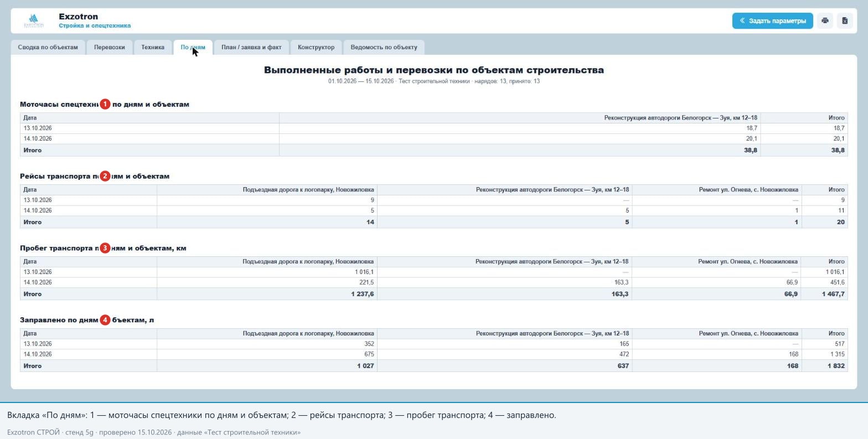
Task: Click the mileage value «451,6»
Action: click(x=837, y=282)
